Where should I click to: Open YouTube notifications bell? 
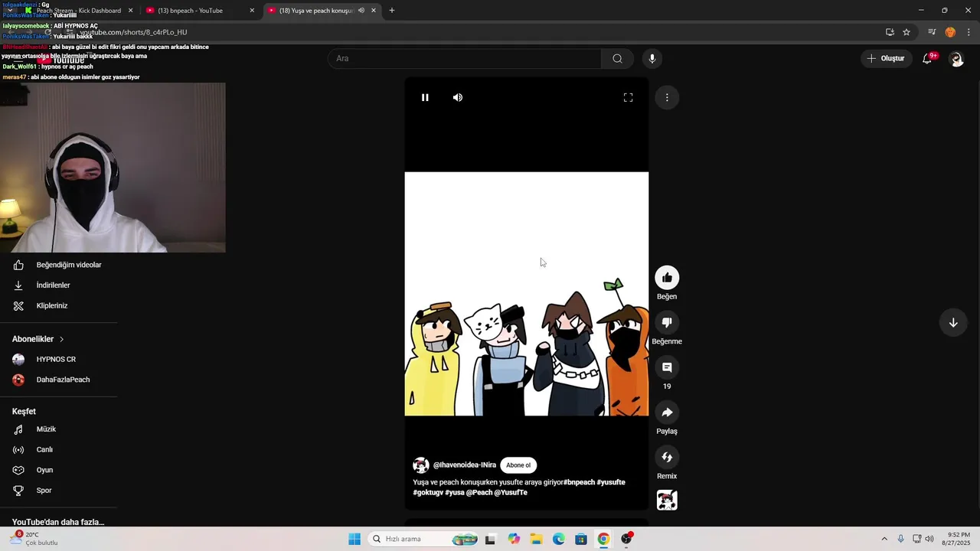(x=927, y=58)
